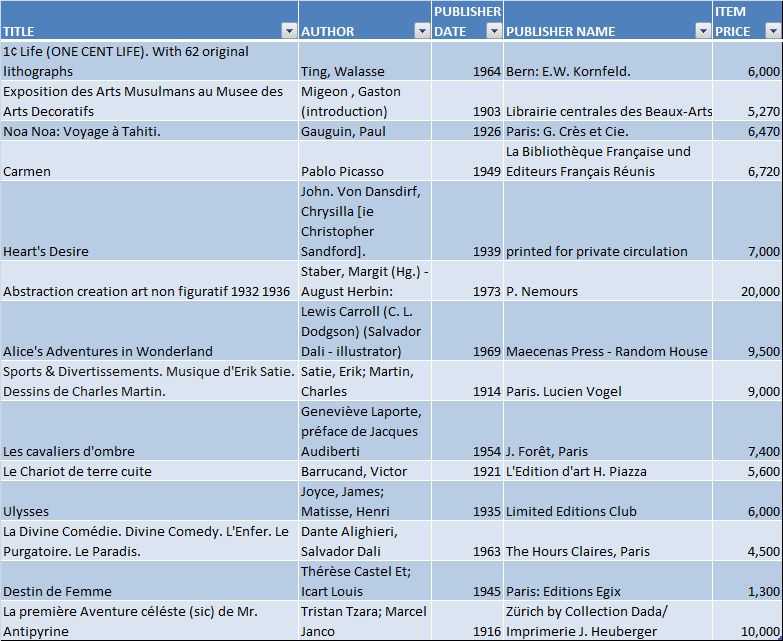The width and height of the screenshot is (783, 641).
Task: Click the publisher cell 'Bern: E.W. Kornfeld.'
Action: tap(608, 61)
